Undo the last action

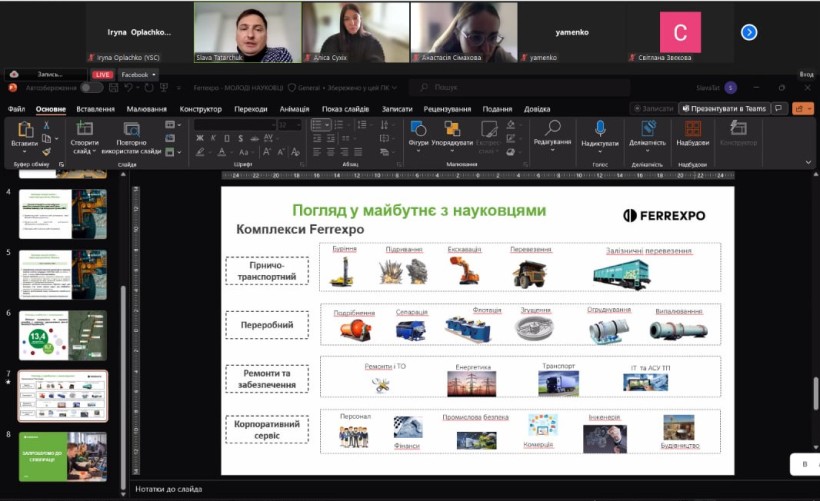[x=128, y=88]
